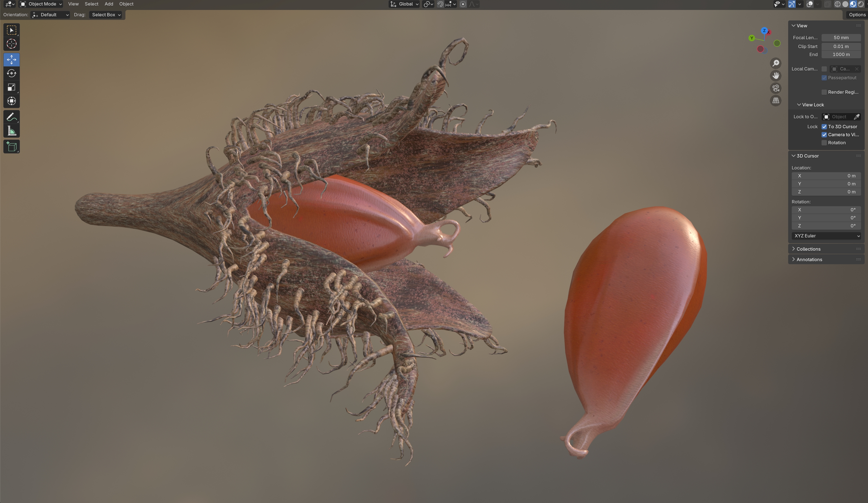Open the Add menu

(109, 4)
